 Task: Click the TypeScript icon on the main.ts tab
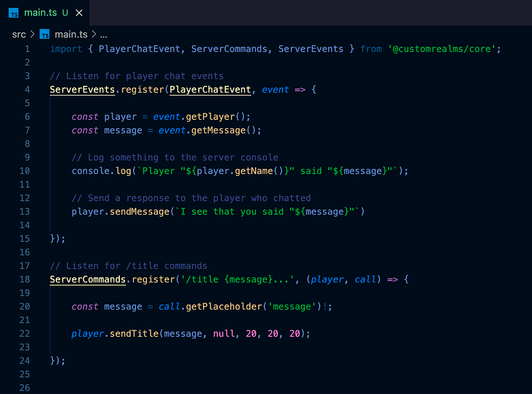click(x=13, y=12)
